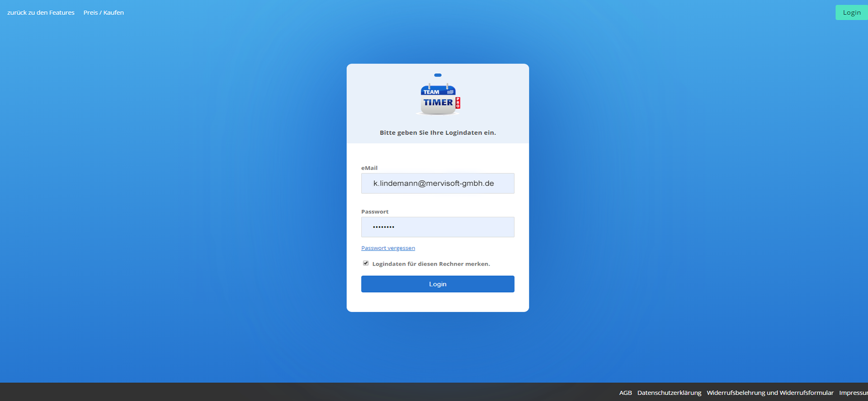Toggle the remember login data checkbox

pyautogui.click(x=366, y=263)
